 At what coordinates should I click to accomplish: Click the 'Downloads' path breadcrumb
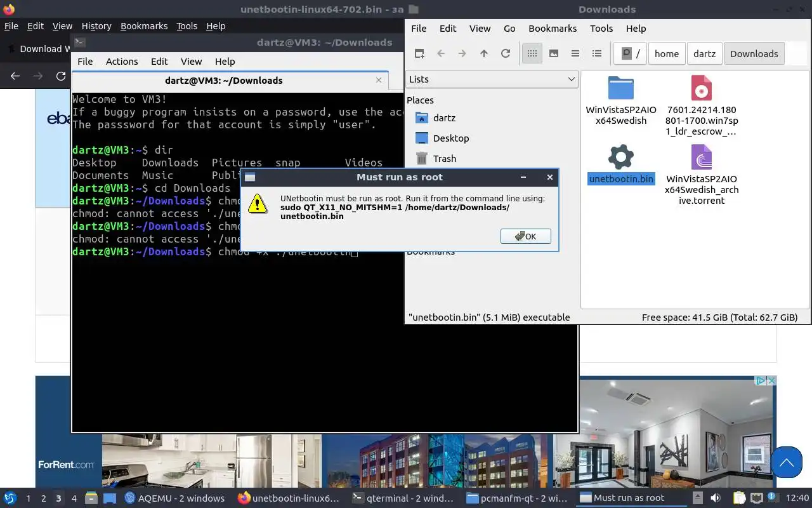pos(754,54)
